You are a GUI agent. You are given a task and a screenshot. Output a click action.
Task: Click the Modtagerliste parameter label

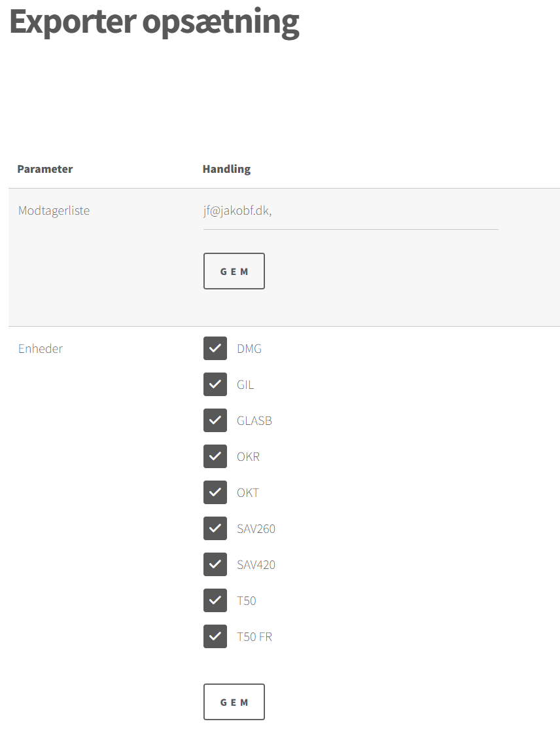54,211
